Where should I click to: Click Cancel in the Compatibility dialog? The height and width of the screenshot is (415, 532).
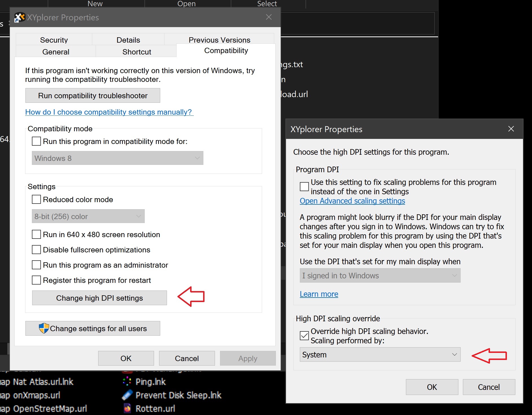tap(187, 358)
